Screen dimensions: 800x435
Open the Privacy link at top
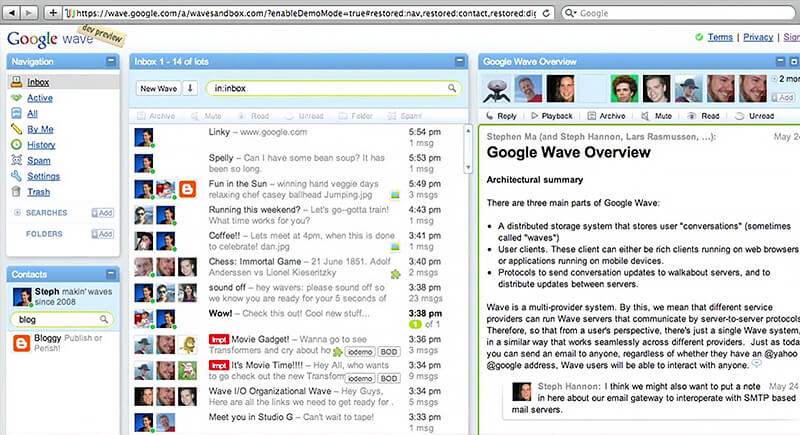(757, 37)
